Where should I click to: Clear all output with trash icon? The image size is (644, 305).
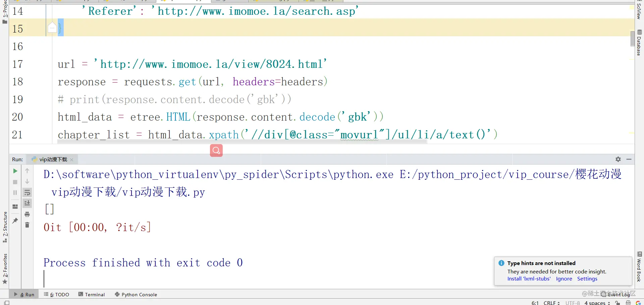click(x=27, y=225)
